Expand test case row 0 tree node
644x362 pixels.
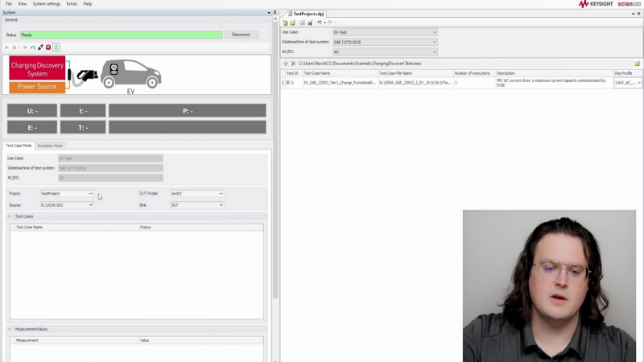(x=283, y=83)
